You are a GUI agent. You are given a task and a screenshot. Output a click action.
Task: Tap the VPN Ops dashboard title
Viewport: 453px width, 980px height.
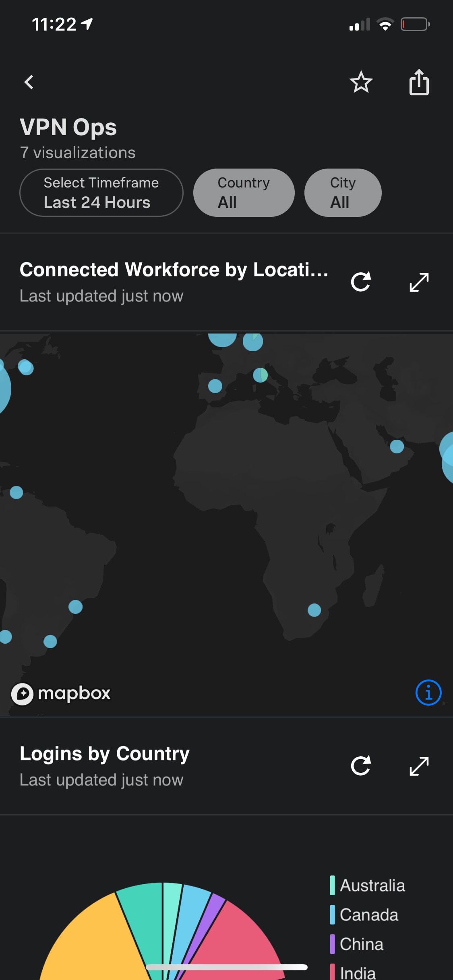click(x=68, y=128)
